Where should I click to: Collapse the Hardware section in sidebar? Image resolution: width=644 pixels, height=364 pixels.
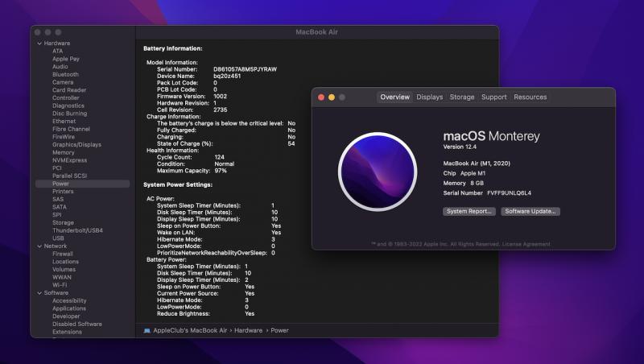[39, 43]
